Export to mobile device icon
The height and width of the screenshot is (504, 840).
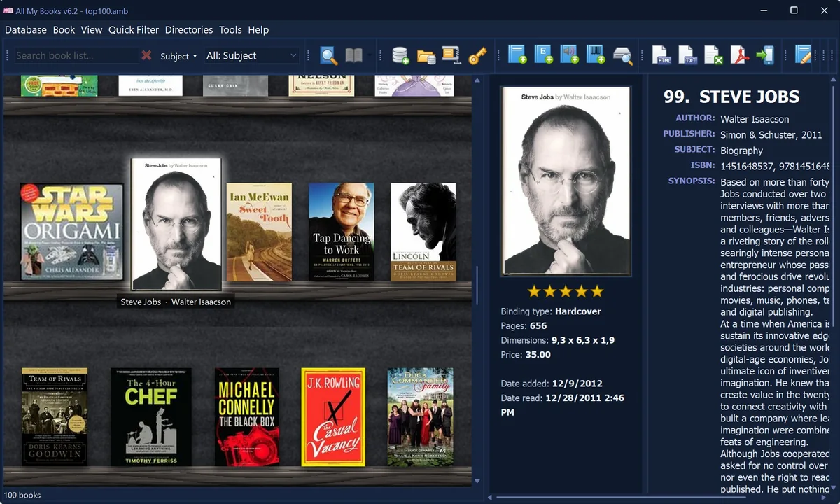(765, 55)
